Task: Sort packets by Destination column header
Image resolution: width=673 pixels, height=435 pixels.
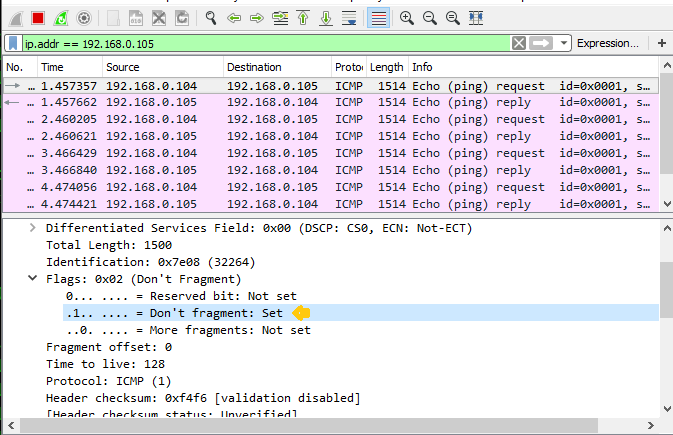Action: click(277, 67)
